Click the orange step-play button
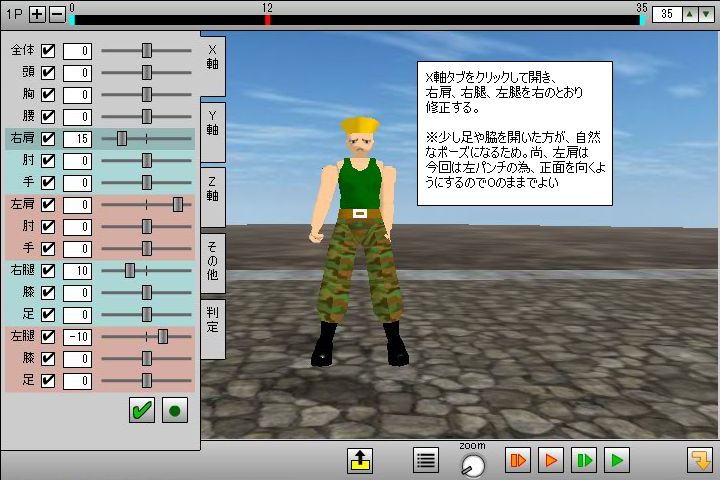720x480 pixels. [x=518, y=460]
